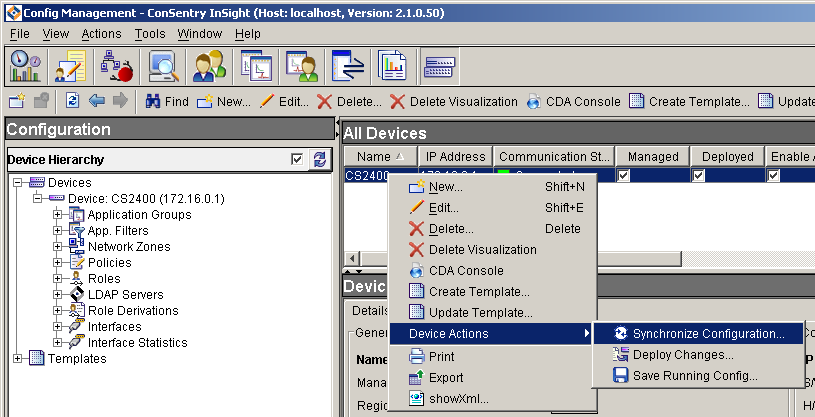Expand the Templates tree node
Screen dimensions: 815x417
click(18, 359)
